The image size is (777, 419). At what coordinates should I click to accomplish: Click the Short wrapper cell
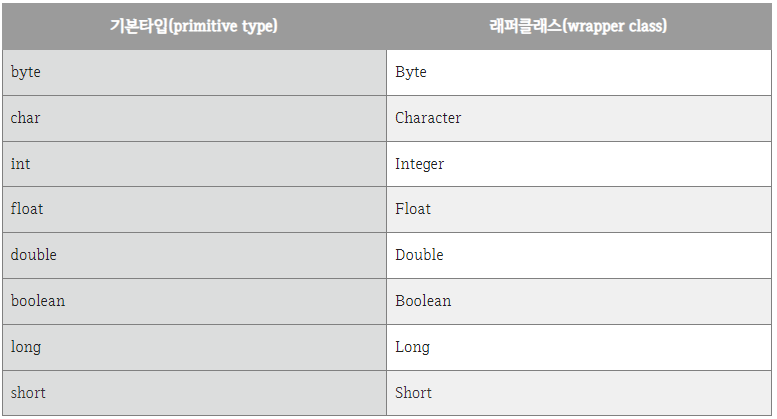click(579, 393)
